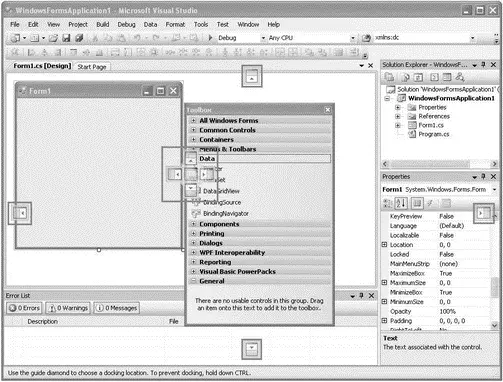Click the File column header in Error List
Viewport: 503px width, 382px height.
(173, 321)
